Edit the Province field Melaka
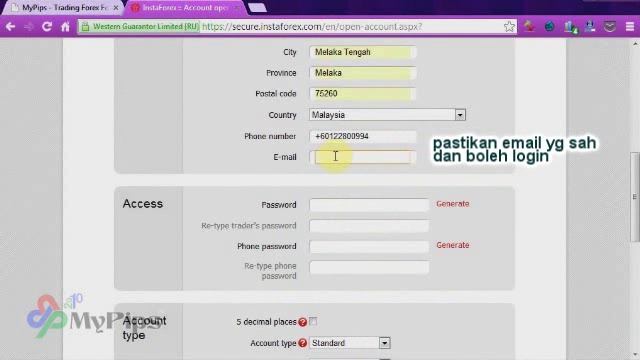 [x=363, y=73]
